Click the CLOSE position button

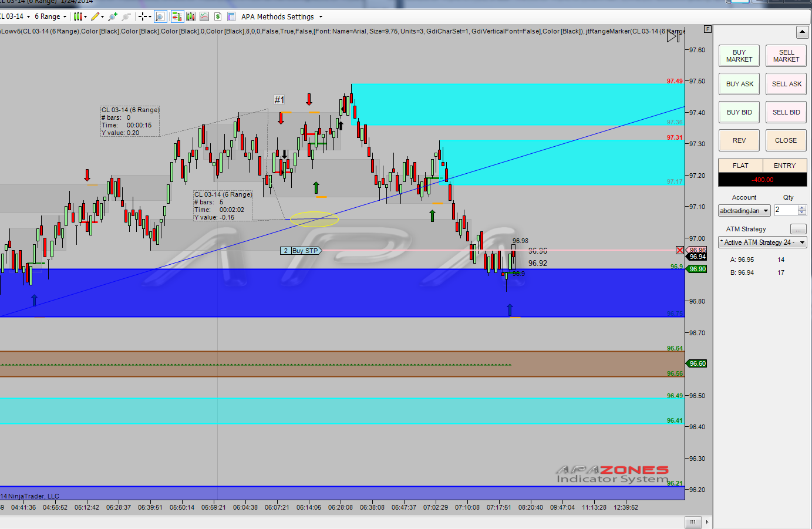786,140
